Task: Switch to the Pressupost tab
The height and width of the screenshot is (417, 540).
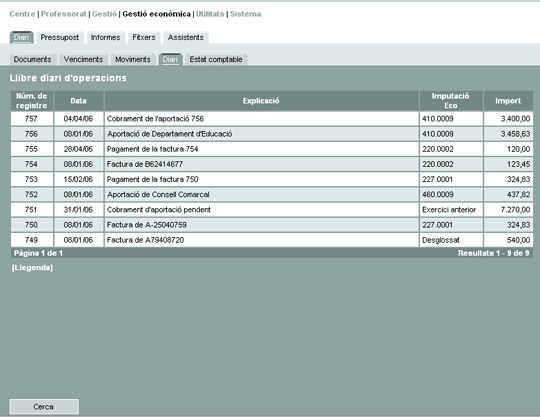Action: pos(60,37)
